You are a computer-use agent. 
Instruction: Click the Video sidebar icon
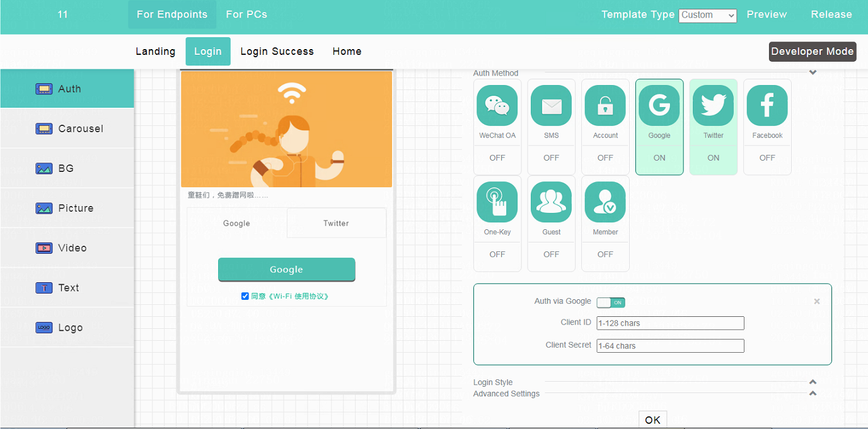(x=43, y=248)
